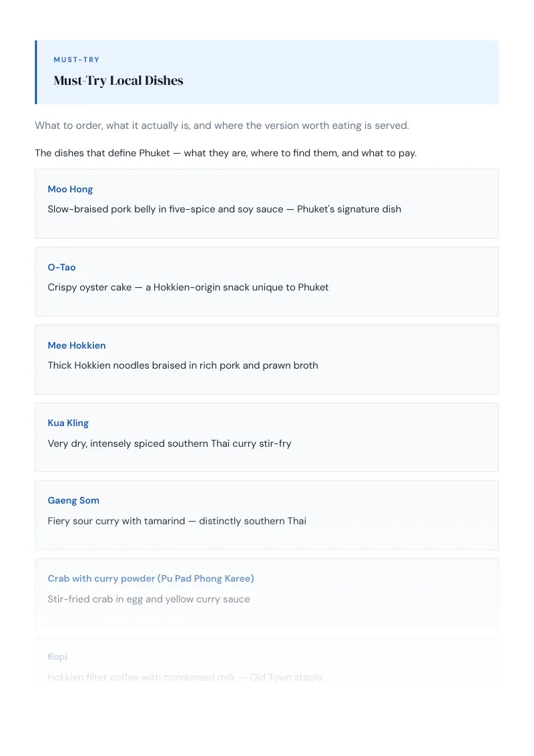This screenshot has height=756, width=534.
Task: Click the blue accent bar beside the heading
Action: (35, 72)
